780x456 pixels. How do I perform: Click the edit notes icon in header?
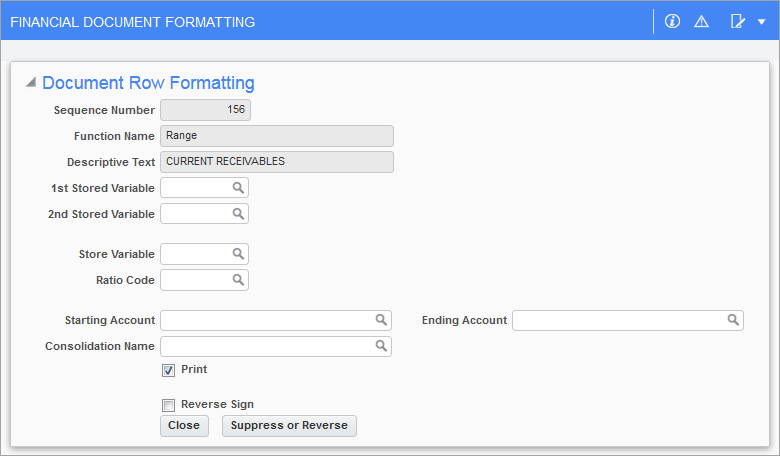pyautogui.click(x=737, y=21)
